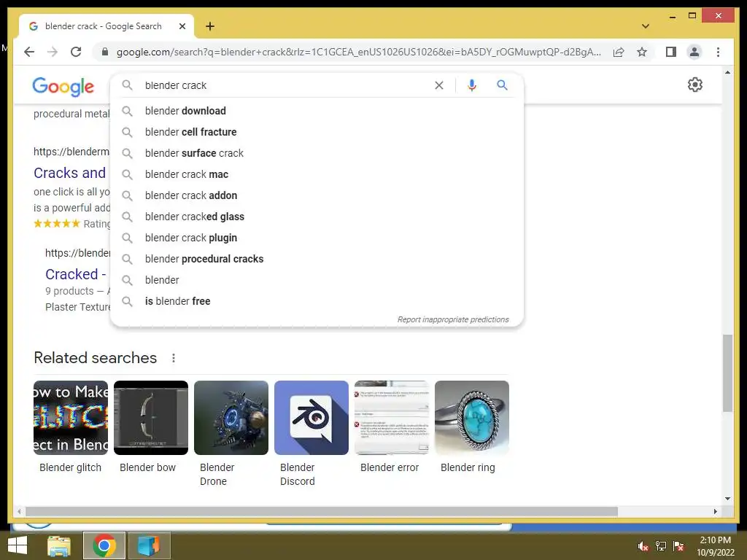Click the Blender glitch label
The height and width of the screenshot is (560, 747).
coord(71,467)
